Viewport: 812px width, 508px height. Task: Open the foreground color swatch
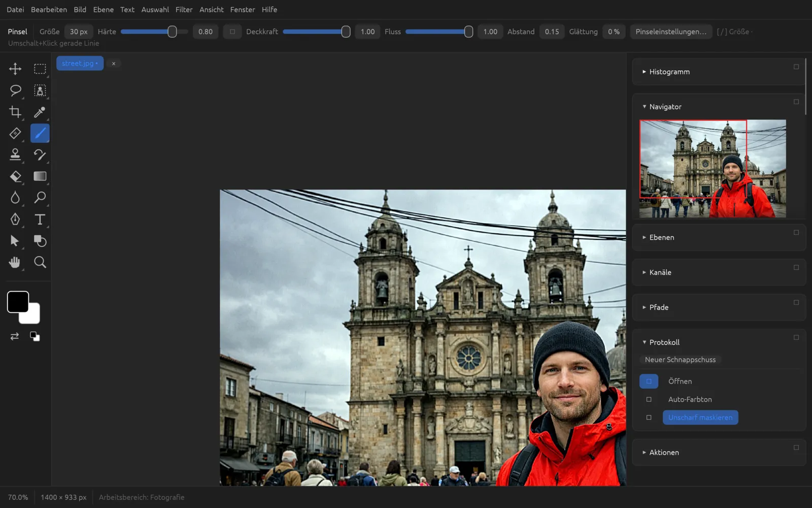(x=18, y=302)
